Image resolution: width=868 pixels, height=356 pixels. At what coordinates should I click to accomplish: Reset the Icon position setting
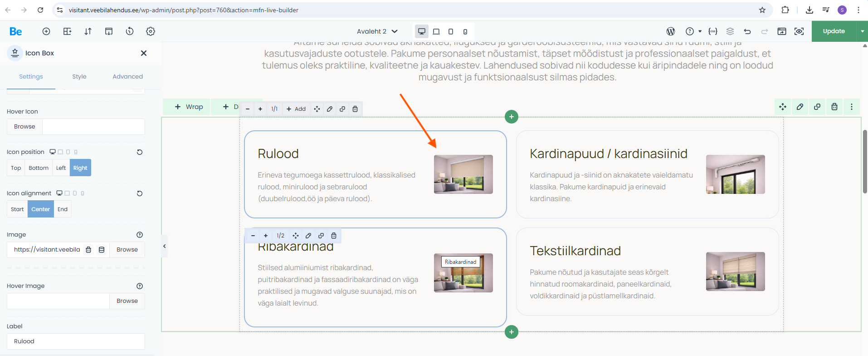click(140, 152)
